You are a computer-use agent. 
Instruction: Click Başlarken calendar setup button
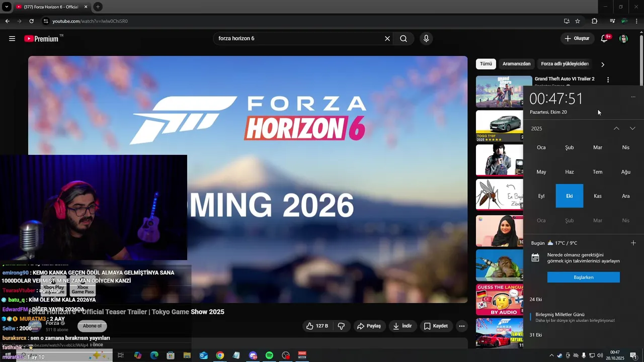point(584,277)
